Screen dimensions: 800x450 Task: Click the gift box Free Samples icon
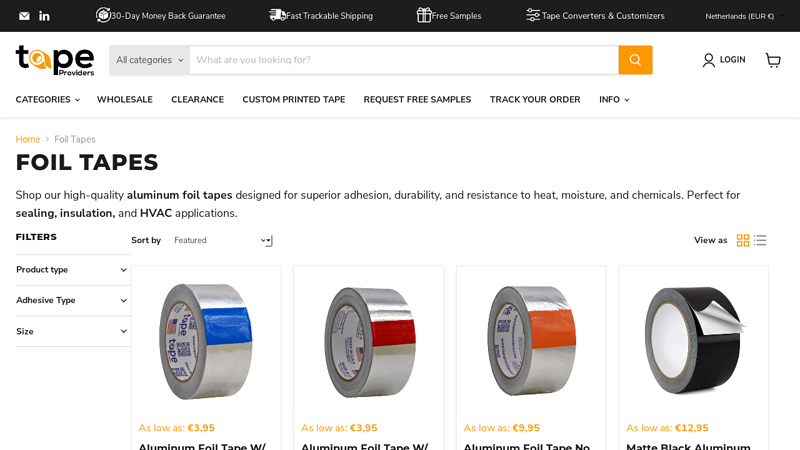tap(423, 15)
